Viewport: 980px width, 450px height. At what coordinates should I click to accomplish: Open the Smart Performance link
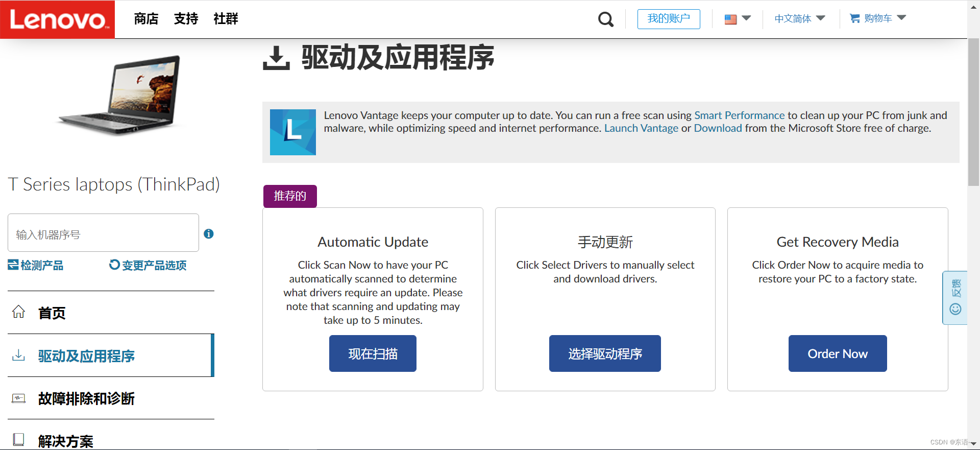tap(739, 115)
